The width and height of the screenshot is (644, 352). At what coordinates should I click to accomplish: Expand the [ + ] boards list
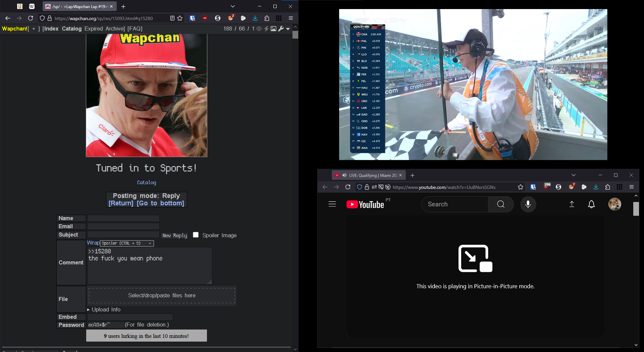click(34, 29)
